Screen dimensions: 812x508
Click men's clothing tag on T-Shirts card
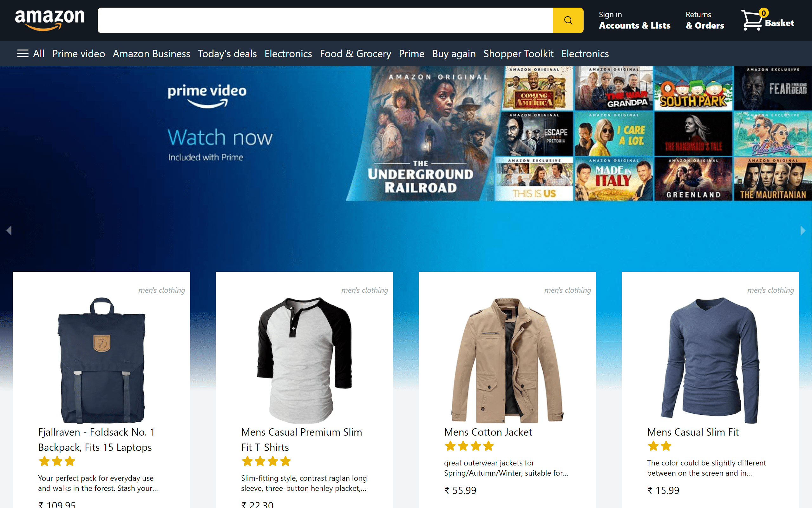point(365,290)
